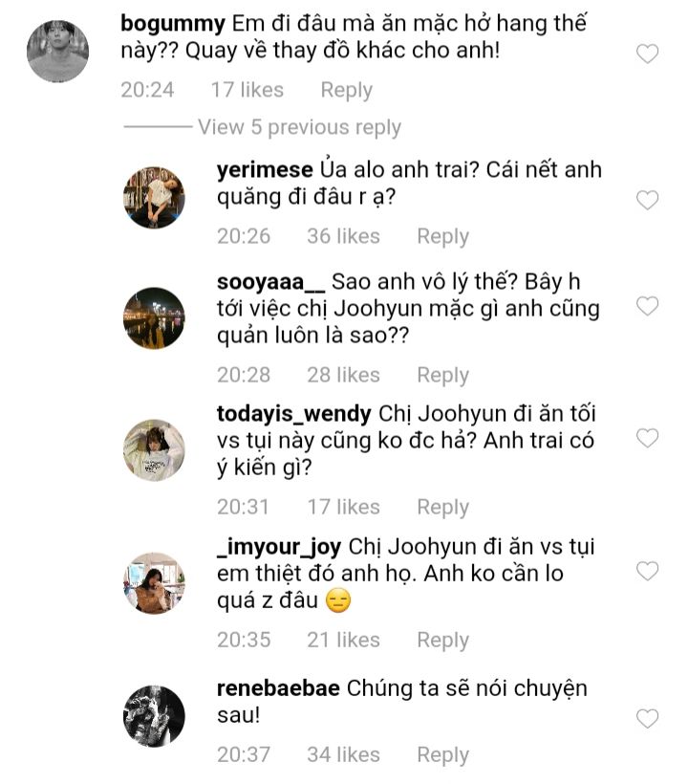
Task: Open bogummy's profile picture
Action: click(57, 52)
